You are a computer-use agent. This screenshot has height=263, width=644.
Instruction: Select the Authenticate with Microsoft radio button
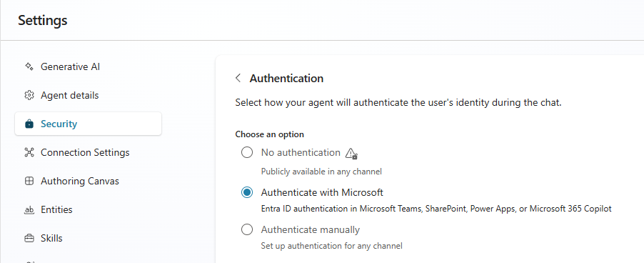pyautogui.click(x=247, y=192)
